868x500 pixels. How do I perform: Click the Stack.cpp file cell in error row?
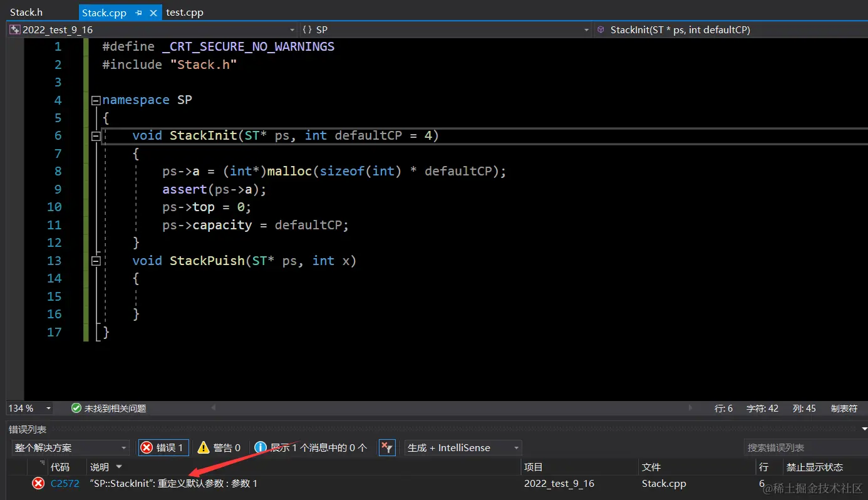click(x=664, y=483)
